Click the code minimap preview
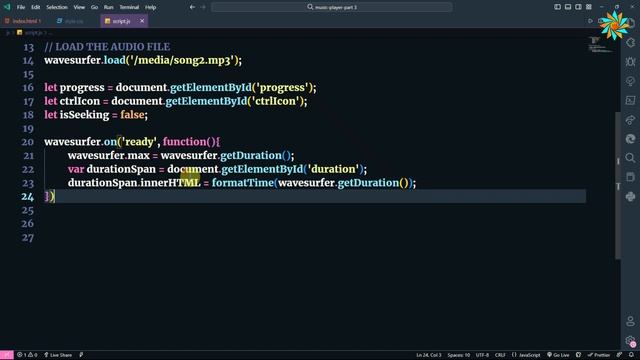The width and height of the screenshot is (640, 360). (600, 44)
